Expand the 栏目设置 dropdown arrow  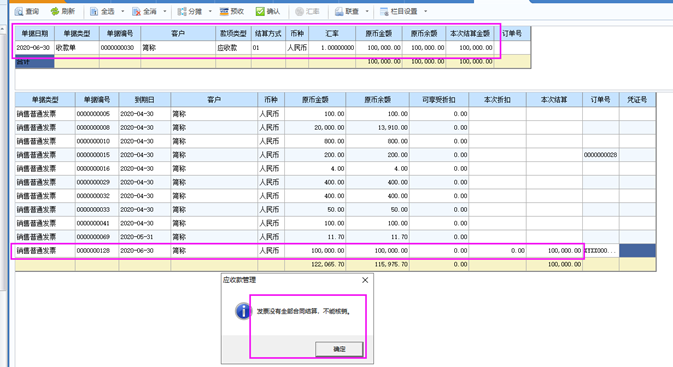point(426,12)
